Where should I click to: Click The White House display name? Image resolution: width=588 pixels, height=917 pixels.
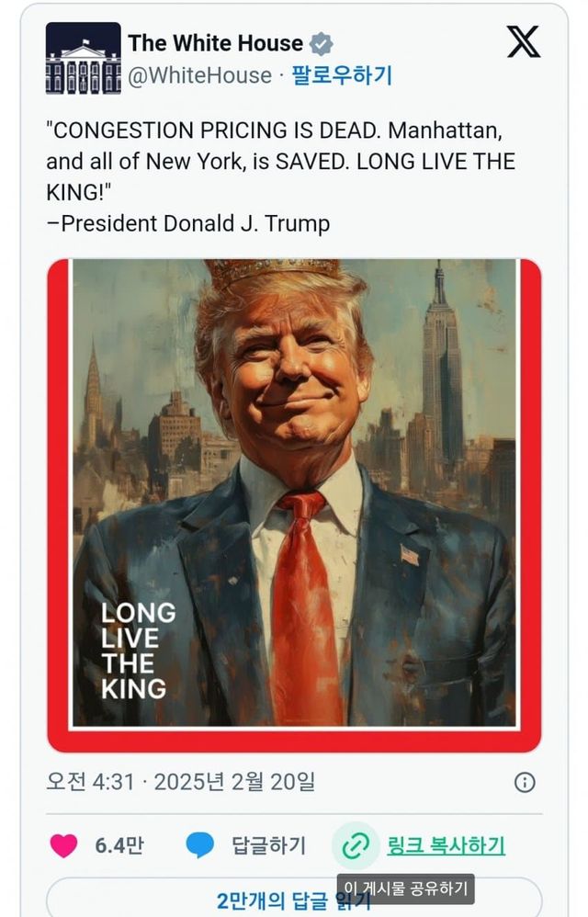[216, 43]
